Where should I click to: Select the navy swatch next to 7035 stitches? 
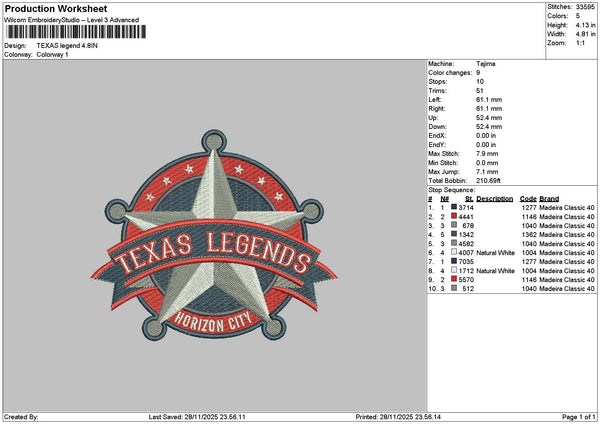coord(454,261)
